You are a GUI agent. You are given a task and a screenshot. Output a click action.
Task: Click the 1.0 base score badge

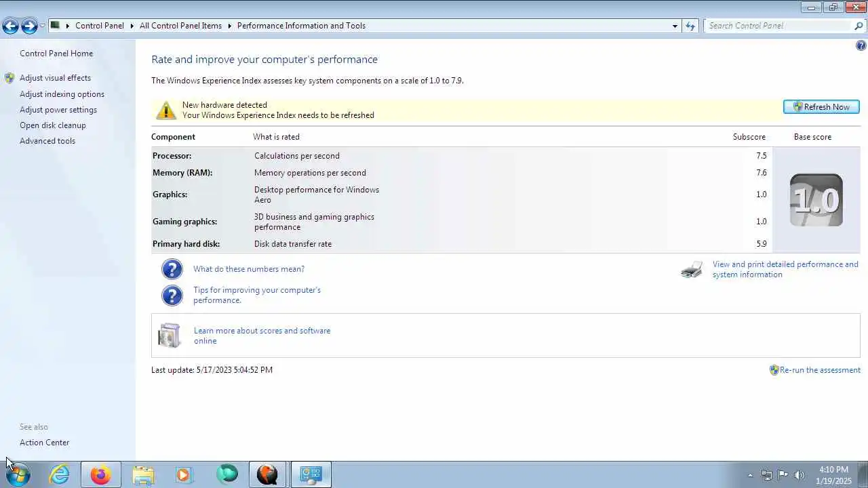click(816, 200)
